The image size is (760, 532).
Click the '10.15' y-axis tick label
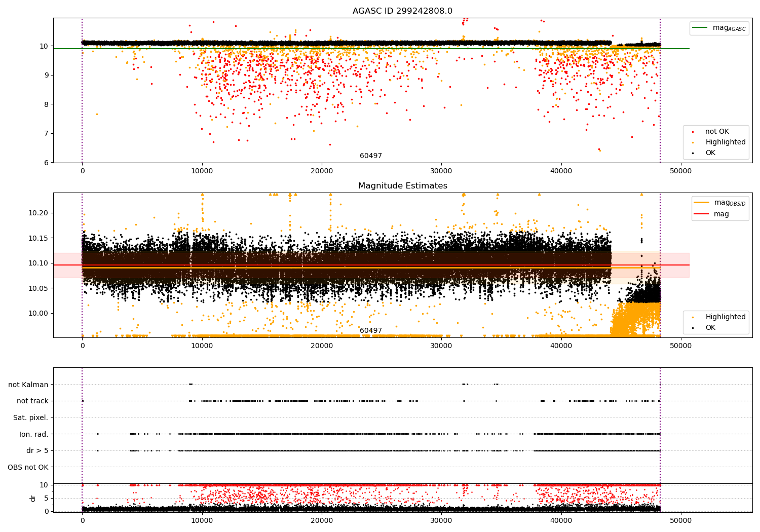[38, 238]
